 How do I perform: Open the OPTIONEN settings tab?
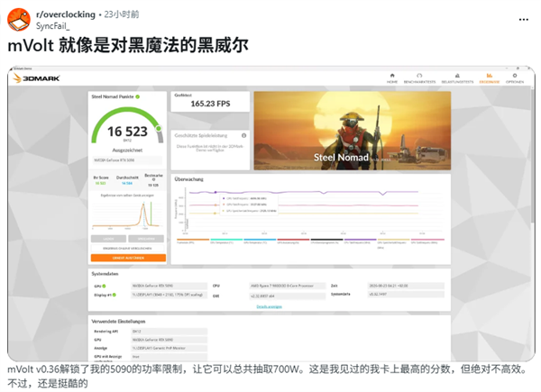pyautogui.click(x=515, y=78)
